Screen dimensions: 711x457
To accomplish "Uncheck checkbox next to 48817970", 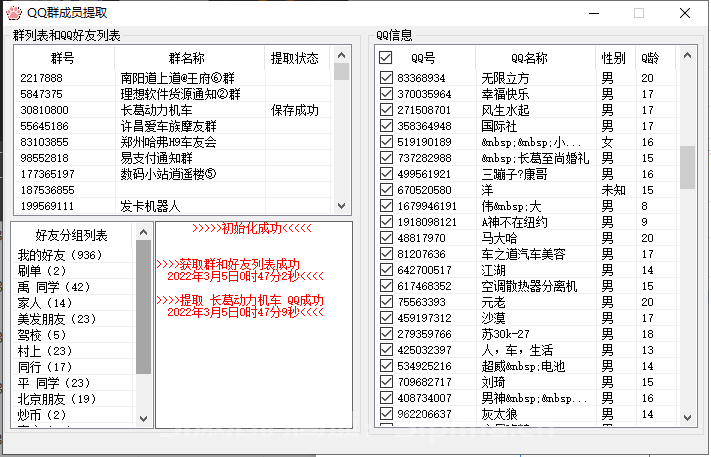I will tap(386, 238).
